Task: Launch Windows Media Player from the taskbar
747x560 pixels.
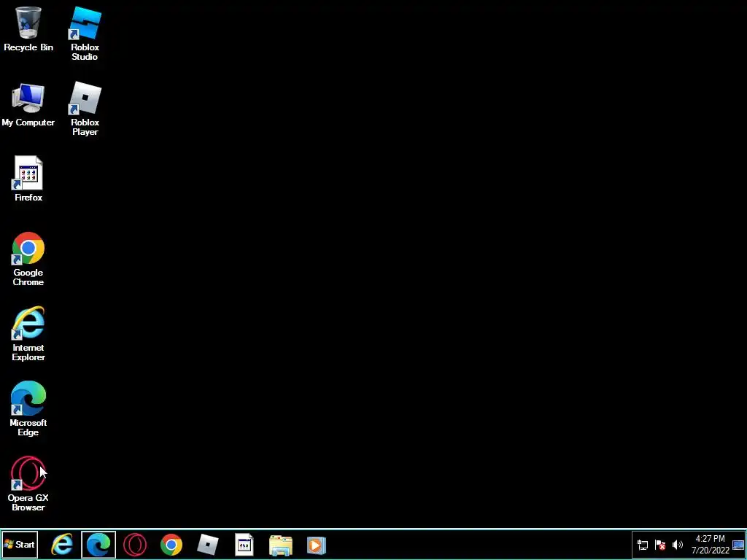Action: click(x=316, y=545)
